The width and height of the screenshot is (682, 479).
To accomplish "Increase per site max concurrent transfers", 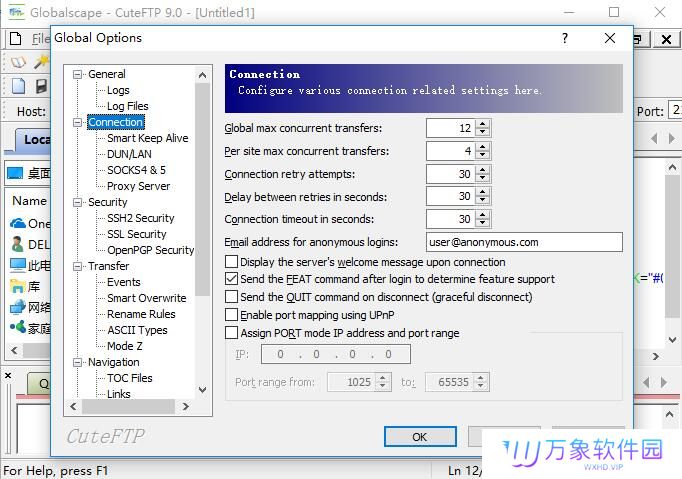I will coord(482,147).
